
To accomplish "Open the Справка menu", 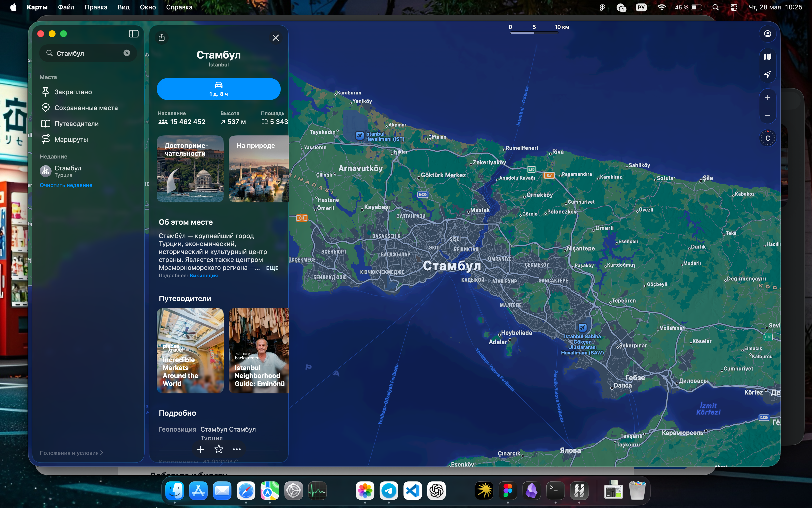I will click(179, 7).
